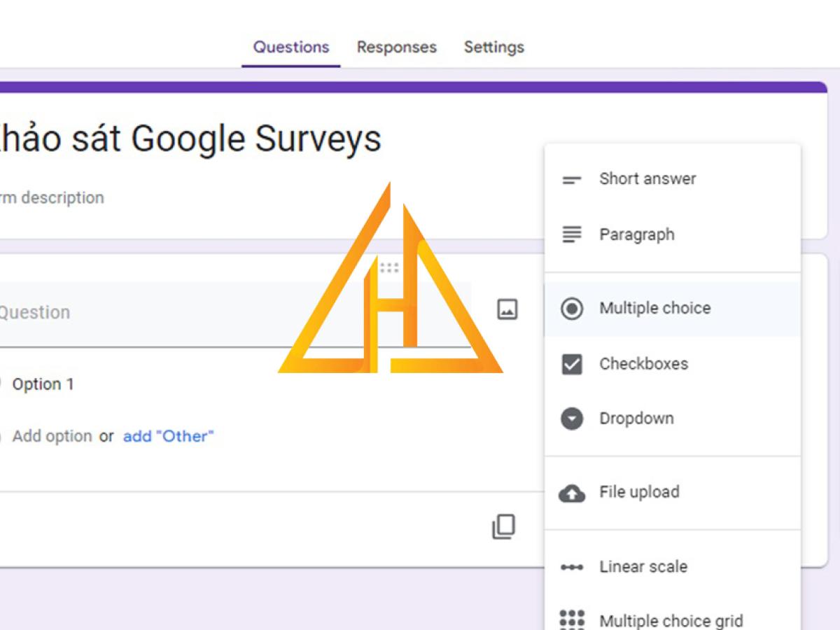Choose Dropdown question type
This screenshot has height=630, width=840.
[x=636, y=419]
